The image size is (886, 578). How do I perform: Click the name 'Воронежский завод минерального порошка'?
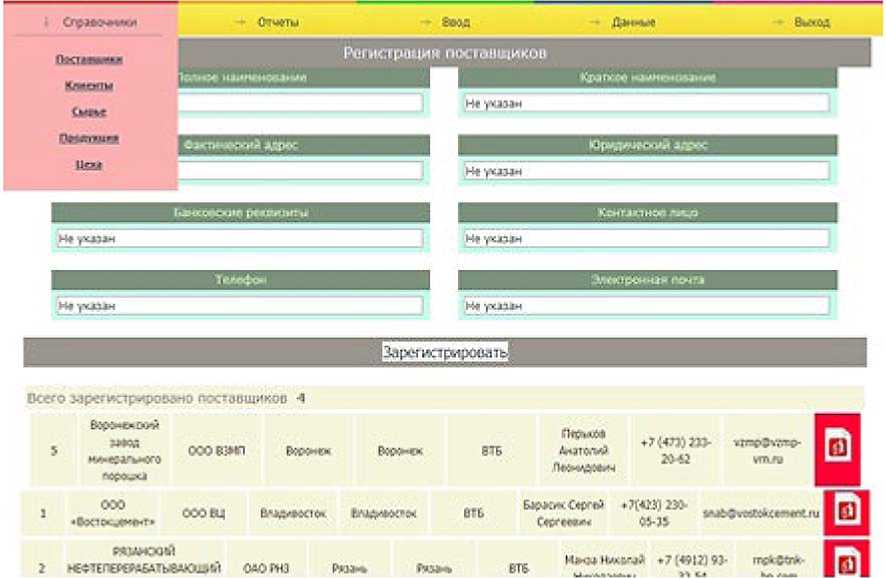(125, 450)
